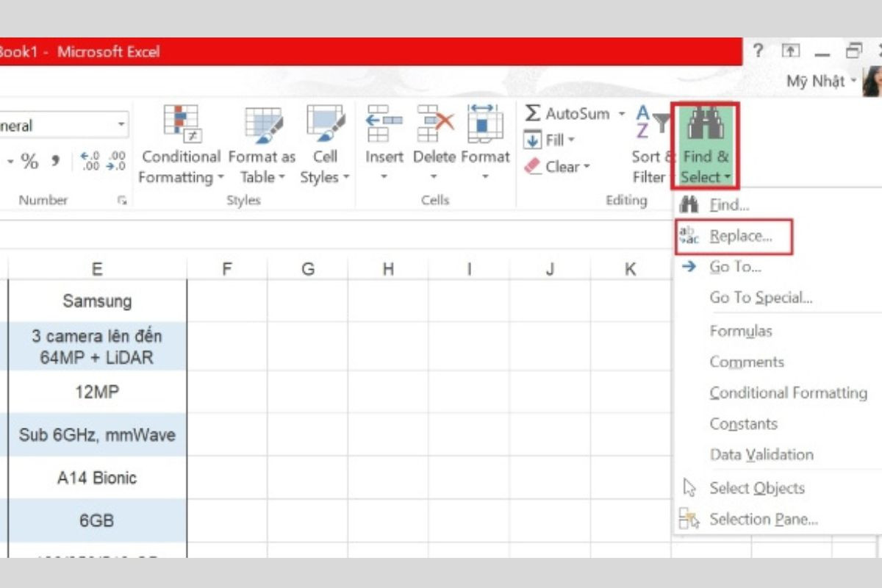Click the Mỹ Nhật profile picture

[872, 81]
